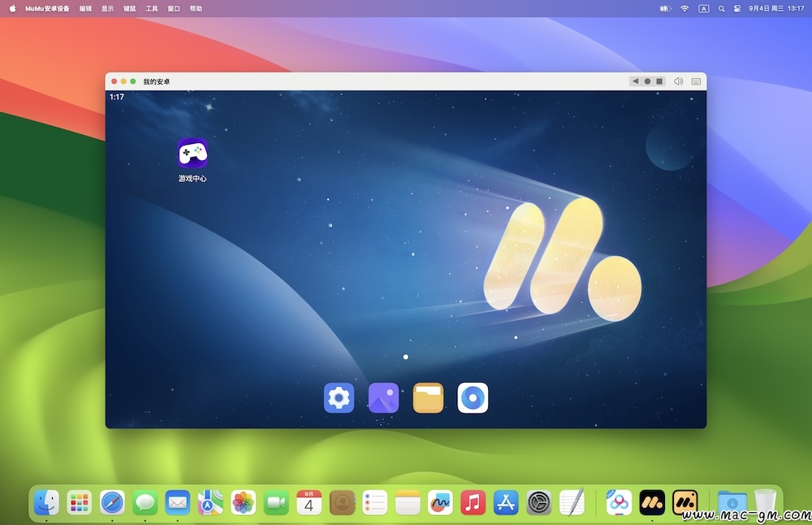
Task: Open Android Settings gear in emulator dock
Action: click(x=339, y=398)
